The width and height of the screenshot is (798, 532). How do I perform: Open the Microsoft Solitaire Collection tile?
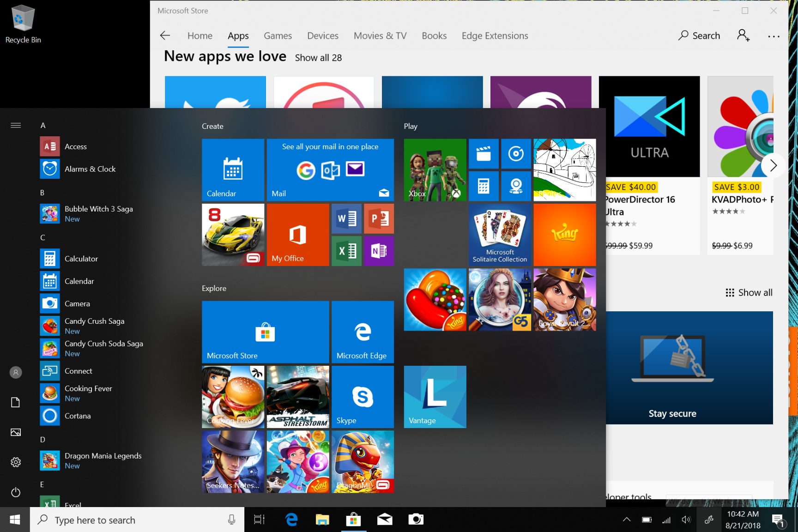(500, 235)
